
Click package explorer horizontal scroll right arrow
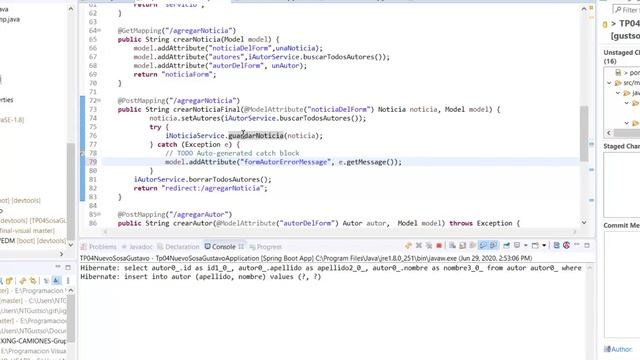(62, 254)
